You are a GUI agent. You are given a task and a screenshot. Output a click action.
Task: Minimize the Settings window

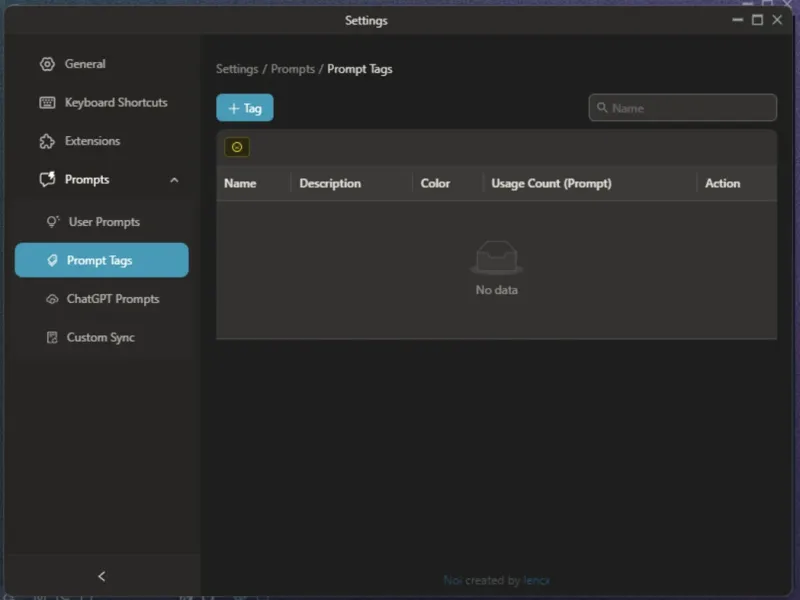[738, 20]
